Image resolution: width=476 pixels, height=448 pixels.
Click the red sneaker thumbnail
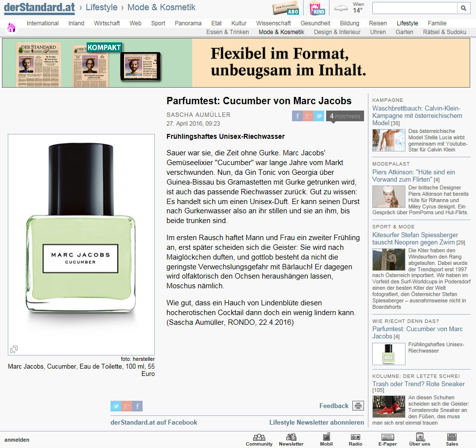coord(388,407)
